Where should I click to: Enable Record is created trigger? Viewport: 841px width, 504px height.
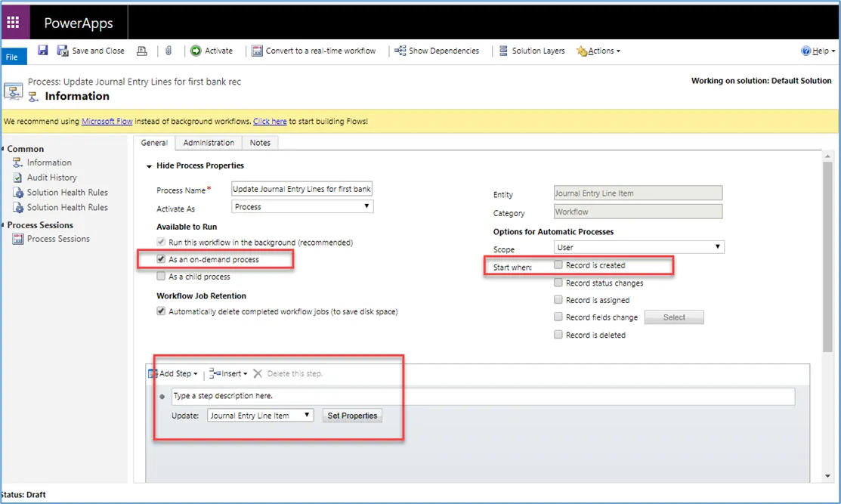pyautogui.click(x=558, y=265)
